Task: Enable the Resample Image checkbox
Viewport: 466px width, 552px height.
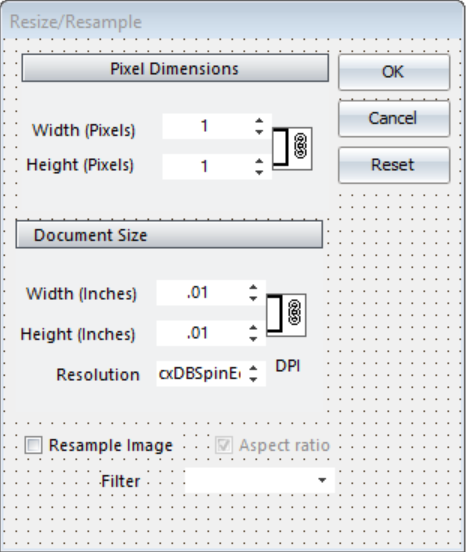Action: click(33, 445)
